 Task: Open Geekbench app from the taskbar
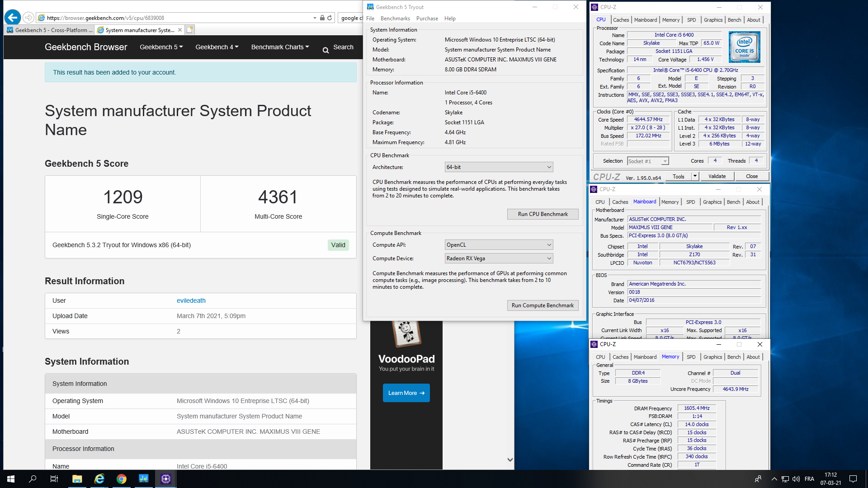pyautogui.click(x=143, y=479)
